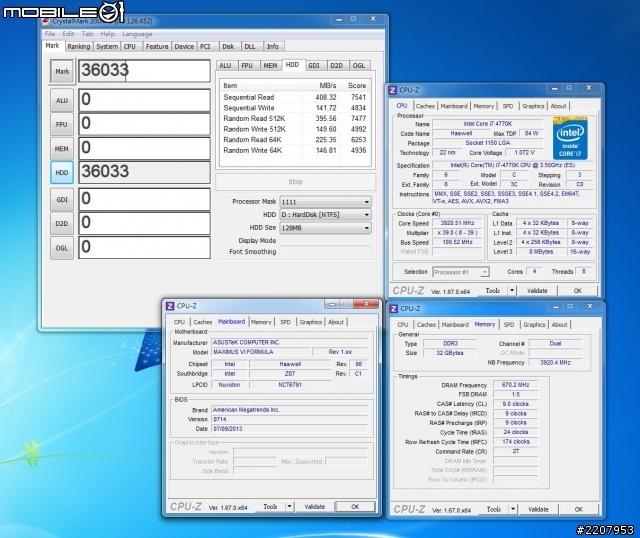This screenshot has width=640, height=538.
Task: Run the full Mark benchmark
Action: pos(62,71)
